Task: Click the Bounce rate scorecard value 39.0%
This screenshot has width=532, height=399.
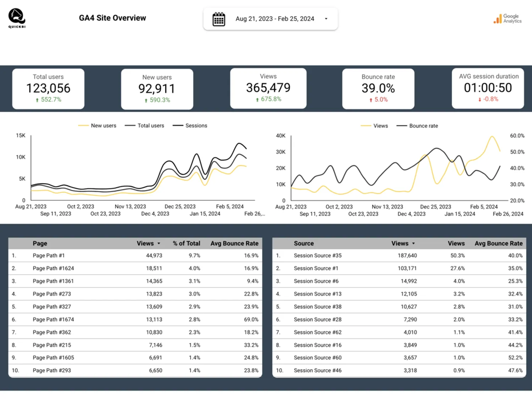Action: click(x=378, y=88)
